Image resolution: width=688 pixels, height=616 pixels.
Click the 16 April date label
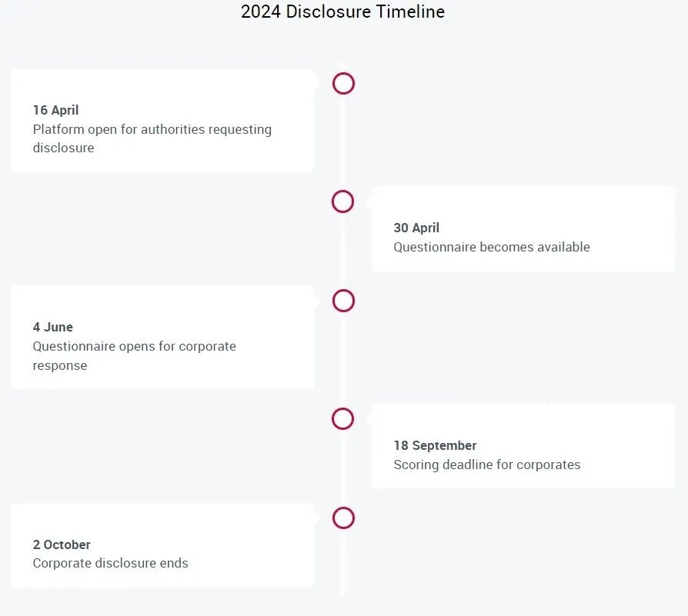(55, 110)
